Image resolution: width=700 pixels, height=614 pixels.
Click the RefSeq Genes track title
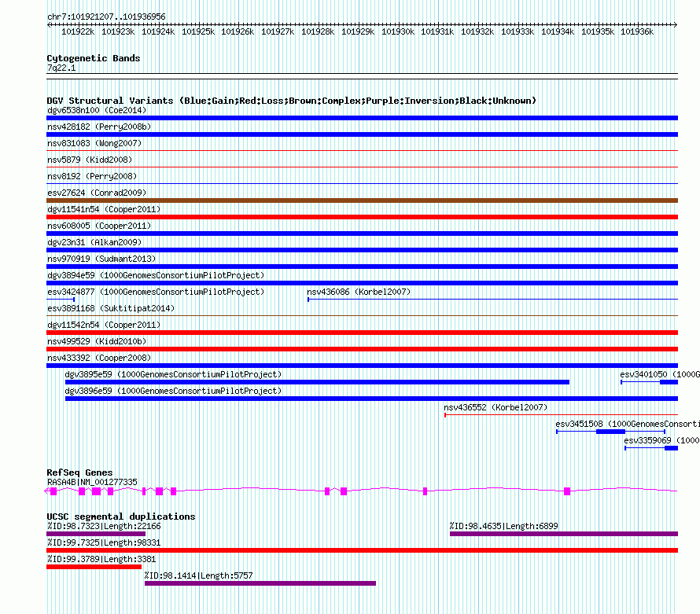pyautogui.click(x=79, y=472)
